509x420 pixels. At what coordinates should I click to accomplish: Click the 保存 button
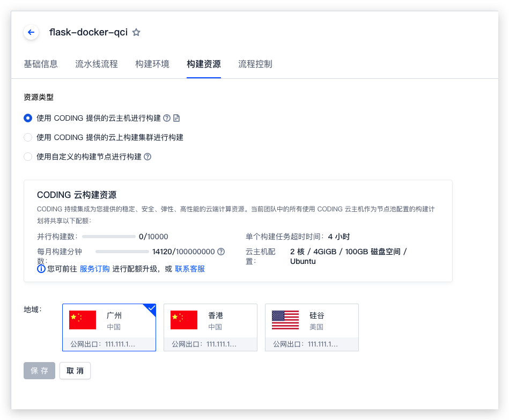point(39,371)
